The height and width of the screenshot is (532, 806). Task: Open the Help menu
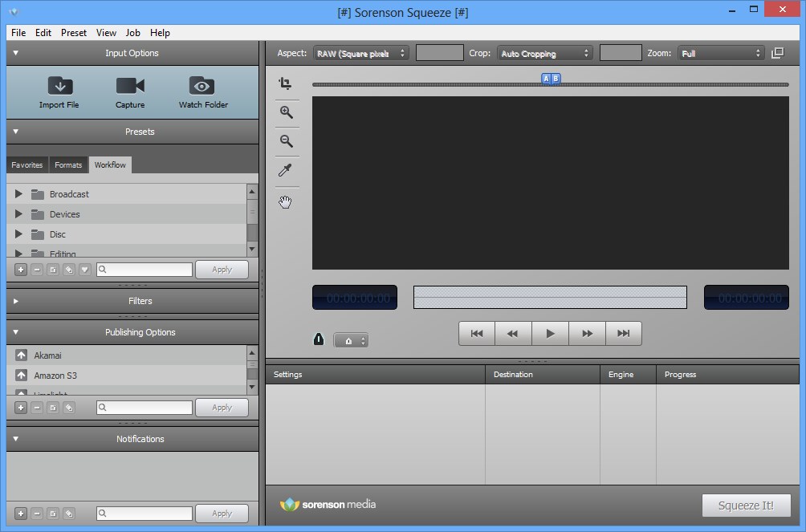160,32
